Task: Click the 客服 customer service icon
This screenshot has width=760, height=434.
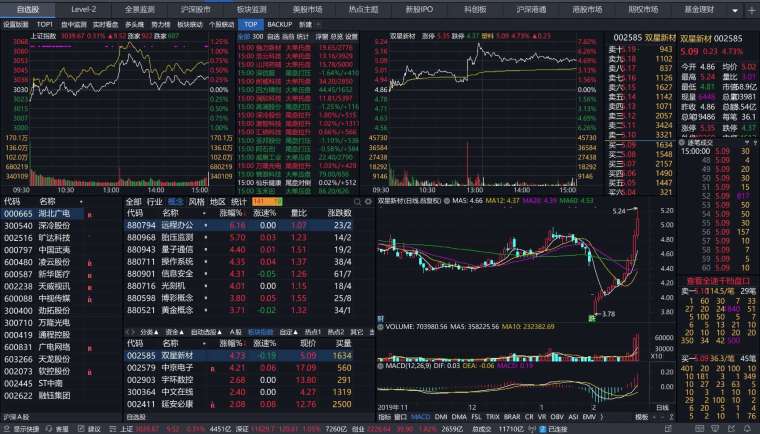Action: pos(62,428)
